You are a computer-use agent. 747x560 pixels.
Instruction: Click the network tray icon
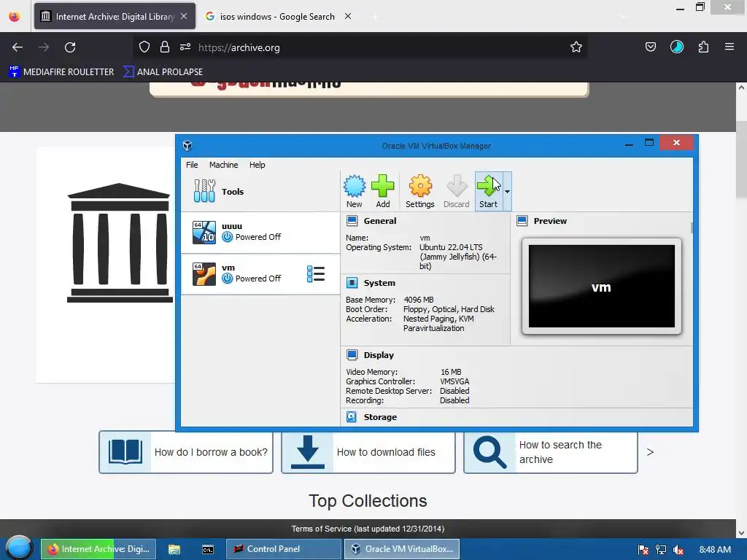(661, 550)
